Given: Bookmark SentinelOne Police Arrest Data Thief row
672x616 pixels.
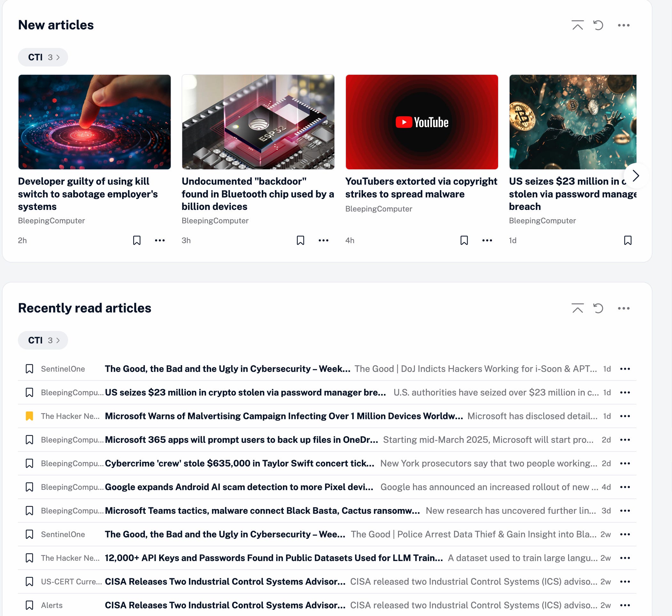Looking at the screenshot, I should [x=29, y=534].
